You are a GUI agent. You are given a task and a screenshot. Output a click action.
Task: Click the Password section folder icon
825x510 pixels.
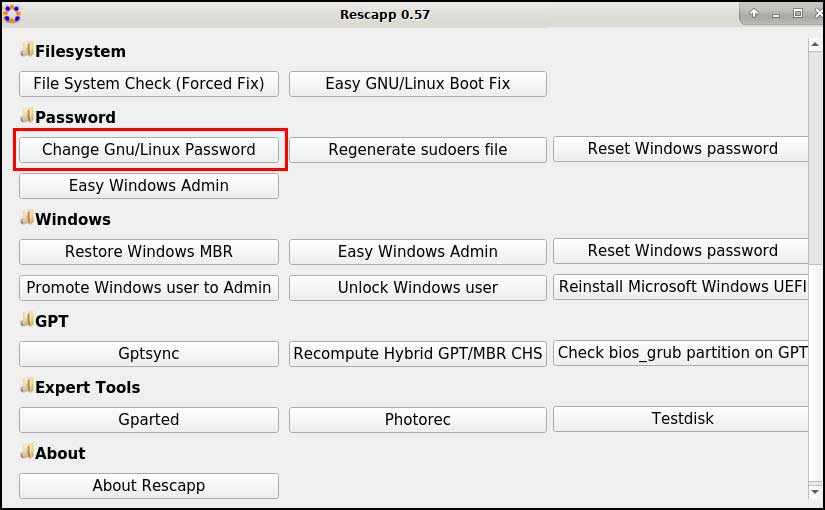27,116
